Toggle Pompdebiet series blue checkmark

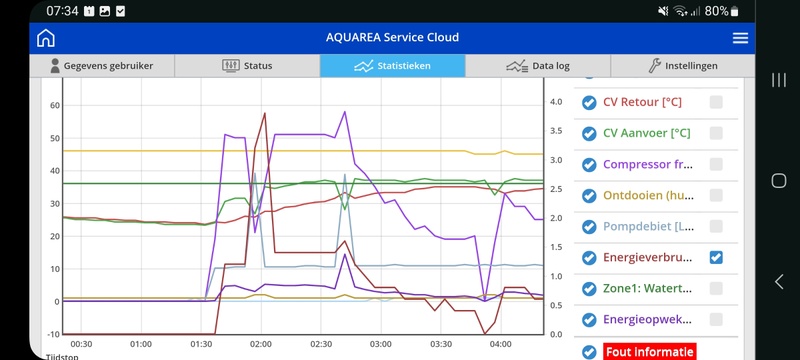coord(589,227)
